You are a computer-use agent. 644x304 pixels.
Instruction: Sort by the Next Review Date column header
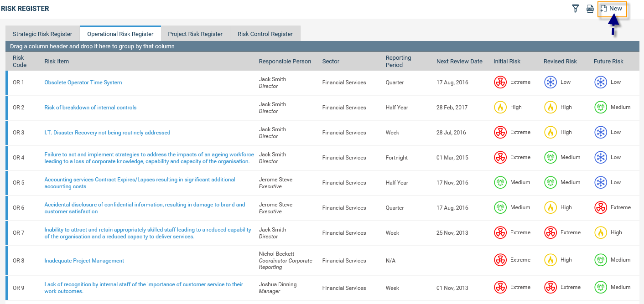coord(459,61)
